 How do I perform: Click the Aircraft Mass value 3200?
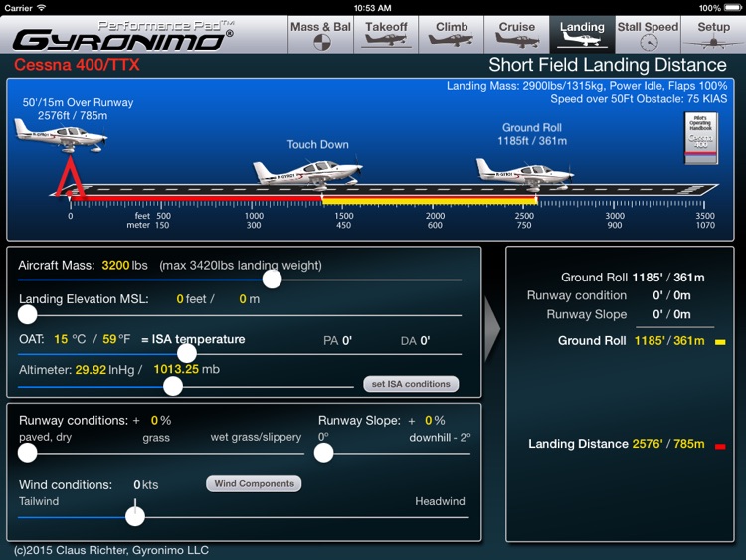pyautogui.click(x=115, y=265)
